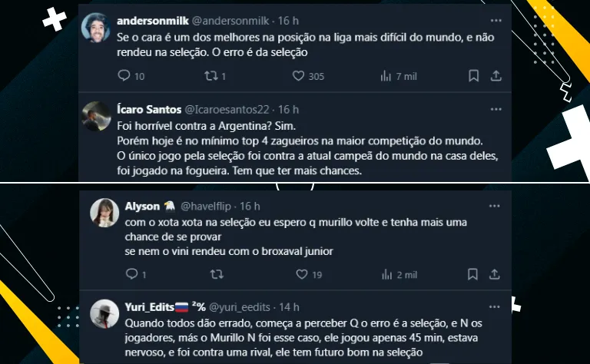Image resolution: width=590 pixels, height=364 pixels.
Task: Reply to andersonmilk's tweet
Action: point(124,76)
